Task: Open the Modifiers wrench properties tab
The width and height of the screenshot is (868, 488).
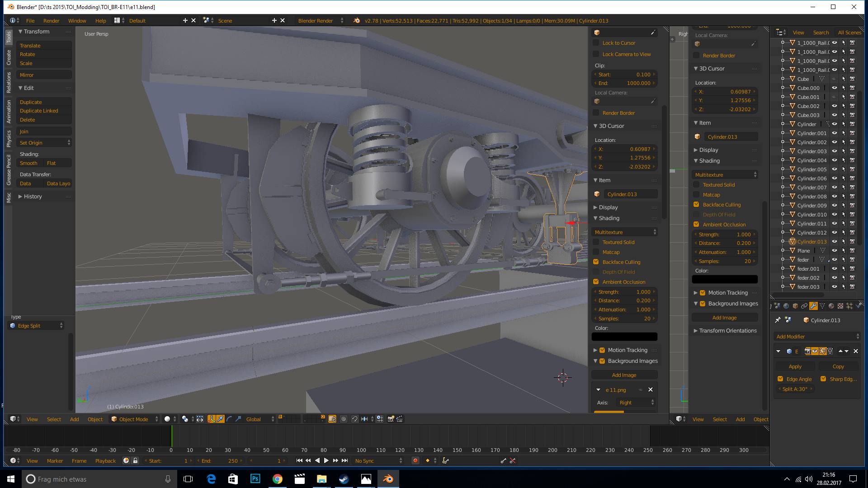Action: [813, 306]
